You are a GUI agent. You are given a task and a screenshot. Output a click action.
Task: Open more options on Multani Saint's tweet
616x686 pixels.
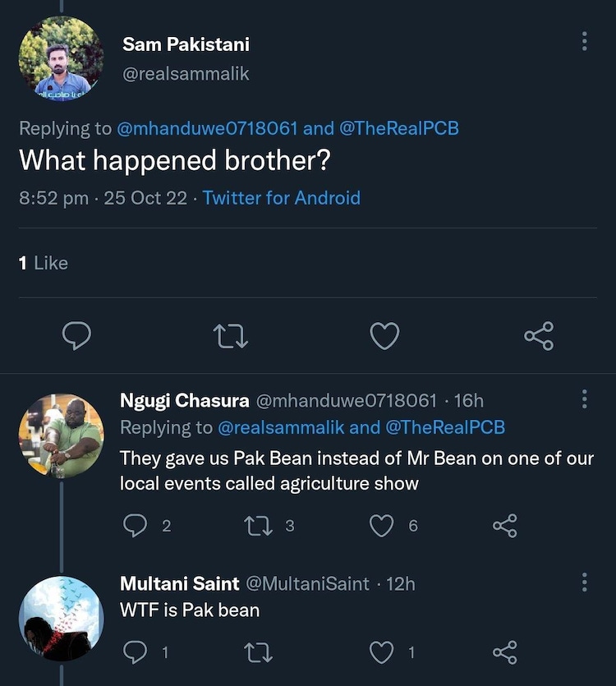[584, 582]
